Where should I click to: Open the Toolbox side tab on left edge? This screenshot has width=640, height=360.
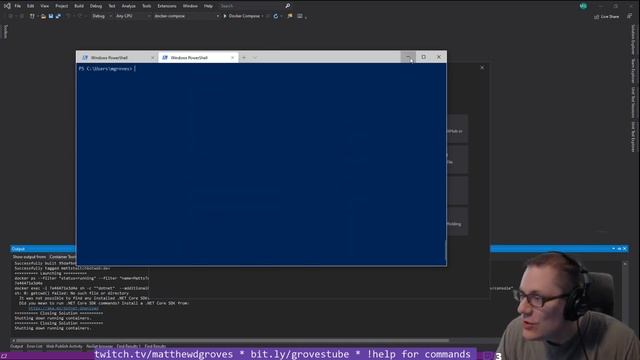[5, 32]
